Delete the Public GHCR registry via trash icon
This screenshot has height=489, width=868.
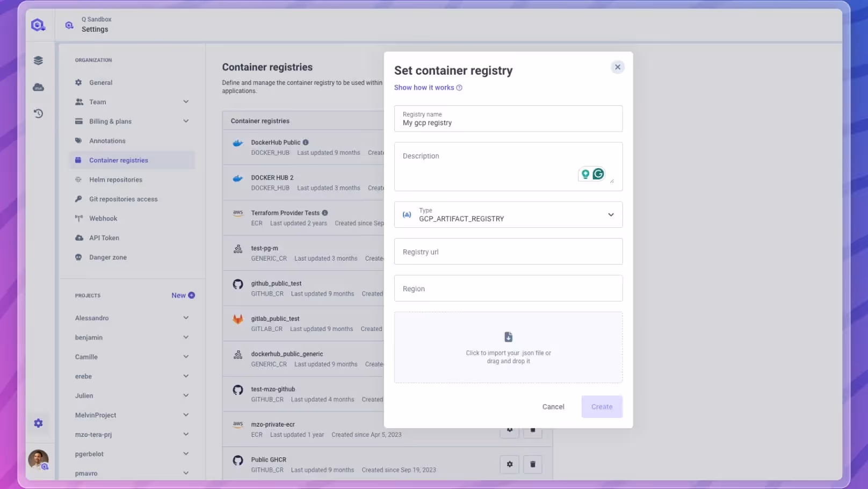532,464
